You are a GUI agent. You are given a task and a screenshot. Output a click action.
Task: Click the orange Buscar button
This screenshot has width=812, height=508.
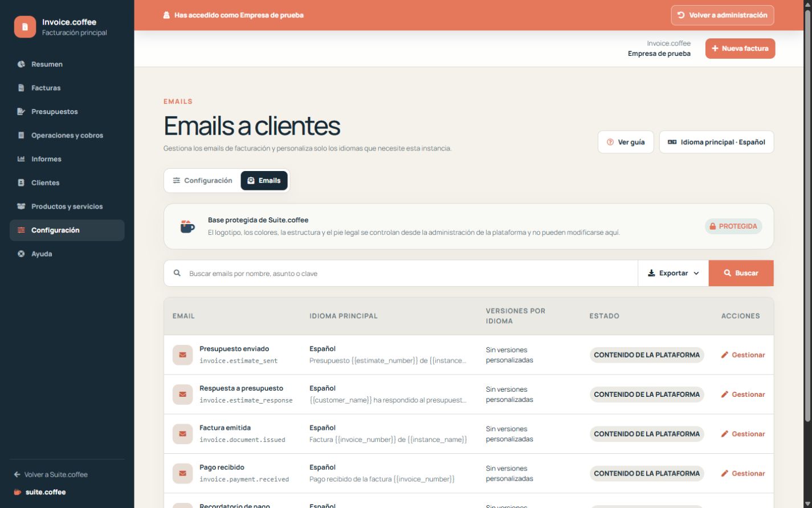[x=741, y=273]
